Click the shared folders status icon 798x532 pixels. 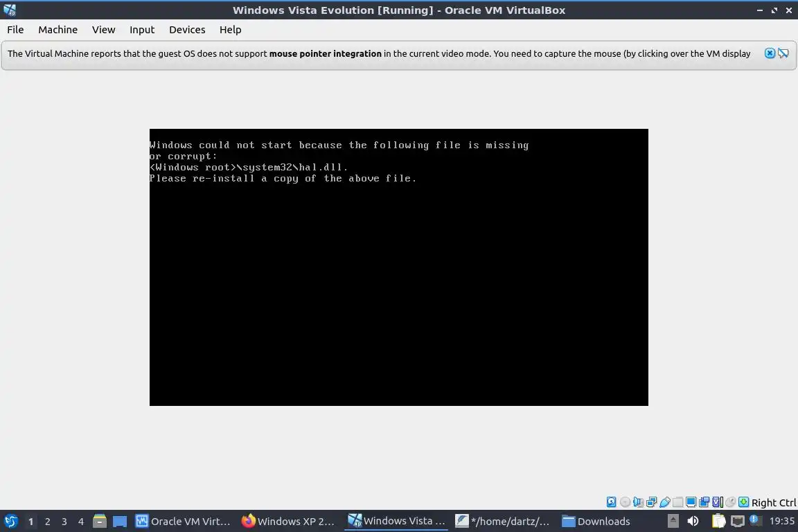click(x=678, y=502)
